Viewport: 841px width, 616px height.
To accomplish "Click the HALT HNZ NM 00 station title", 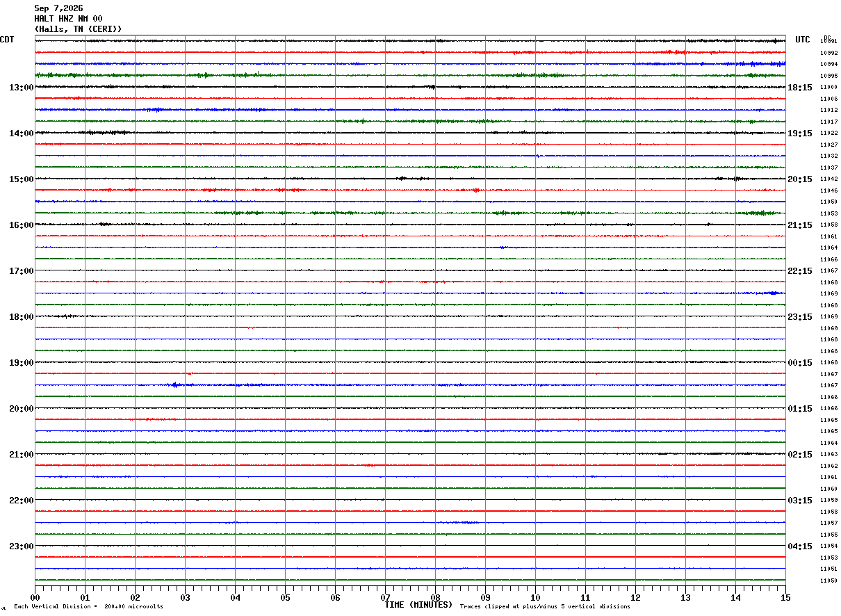I will coord(68,19).
